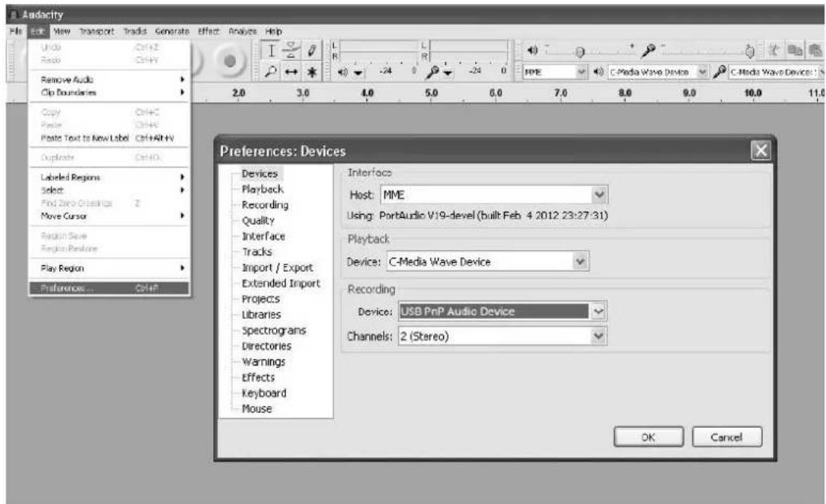Select Projects in preferences tree

click(260, 299)
